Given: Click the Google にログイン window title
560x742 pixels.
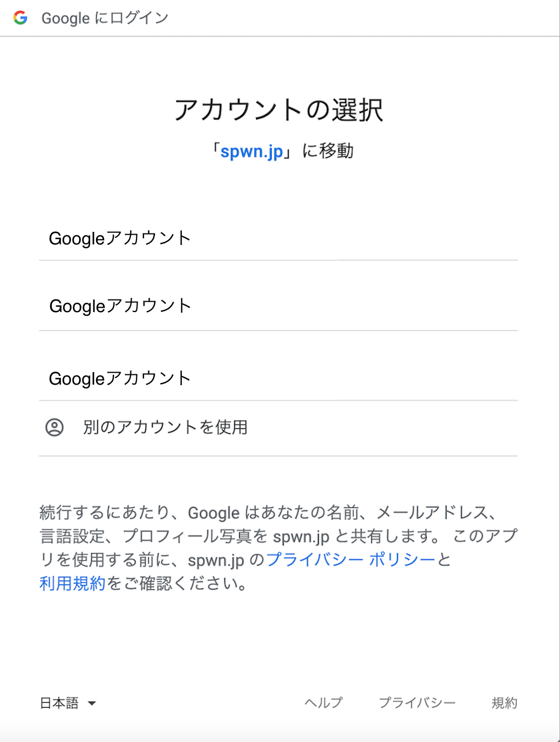Looking at the screenshot, I should (x=105, y=18).
